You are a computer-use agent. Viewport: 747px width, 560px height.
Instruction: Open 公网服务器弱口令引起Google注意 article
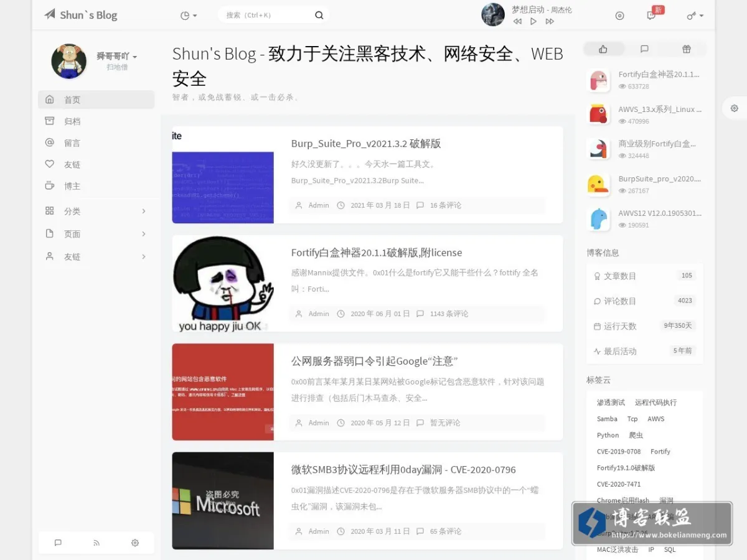375,361
